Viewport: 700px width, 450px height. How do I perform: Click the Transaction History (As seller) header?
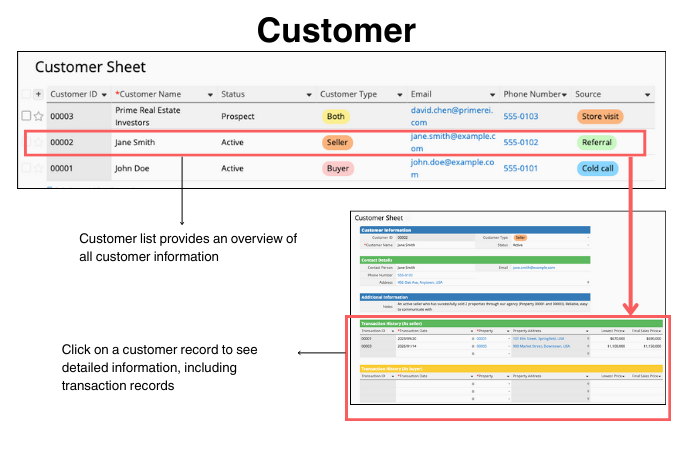400,323
